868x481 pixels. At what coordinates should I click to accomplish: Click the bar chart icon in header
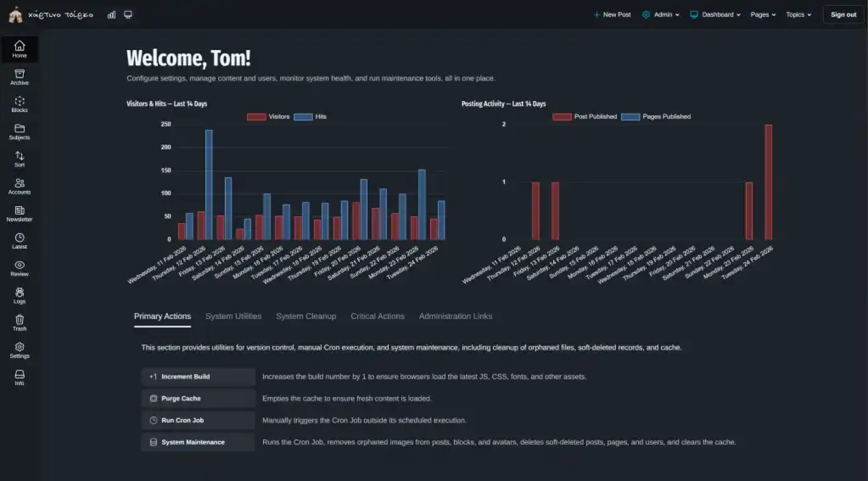click(111, 15)
